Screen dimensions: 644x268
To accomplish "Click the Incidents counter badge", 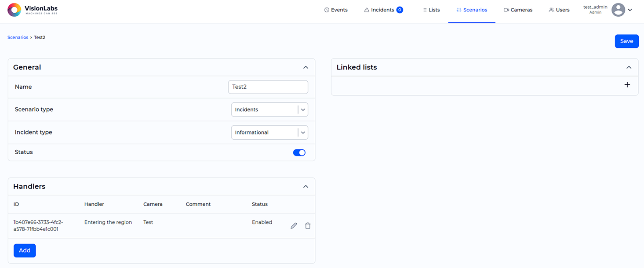I will click(x=400, y=10).
